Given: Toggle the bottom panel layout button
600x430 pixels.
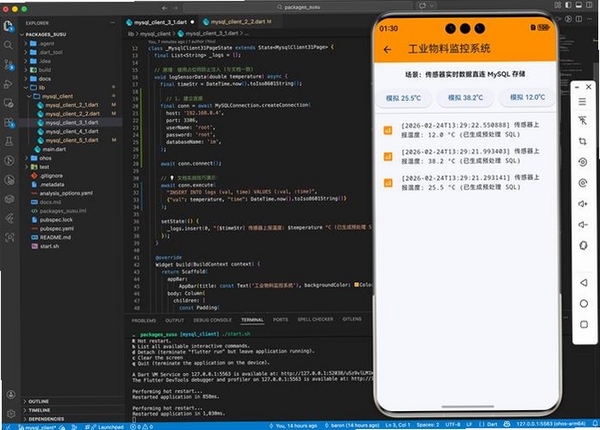Looking at the screenshot, I should click(x=579, y=5).
